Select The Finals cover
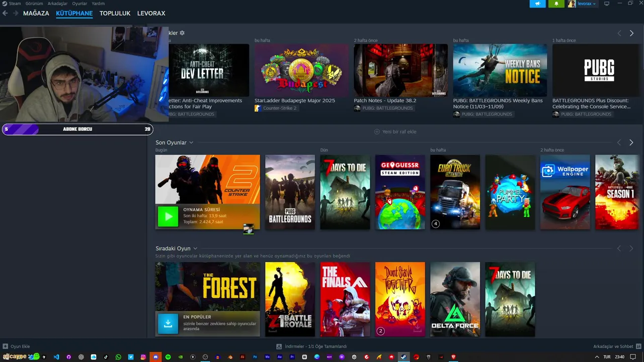This screenshot has width=644, height=362. (345, 299)
